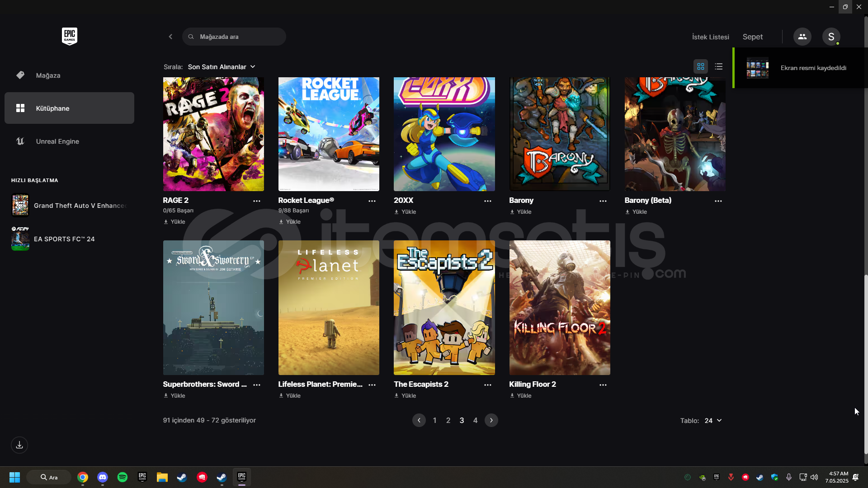Open three-dot menu for Killing Floor 2

(603, 385)
